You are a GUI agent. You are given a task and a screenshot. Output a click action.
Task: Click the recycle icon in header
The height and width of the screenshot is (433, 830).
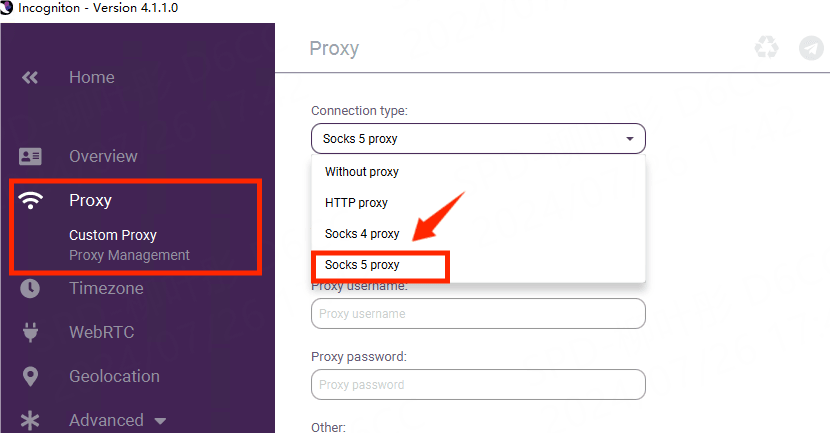point(766,48)
